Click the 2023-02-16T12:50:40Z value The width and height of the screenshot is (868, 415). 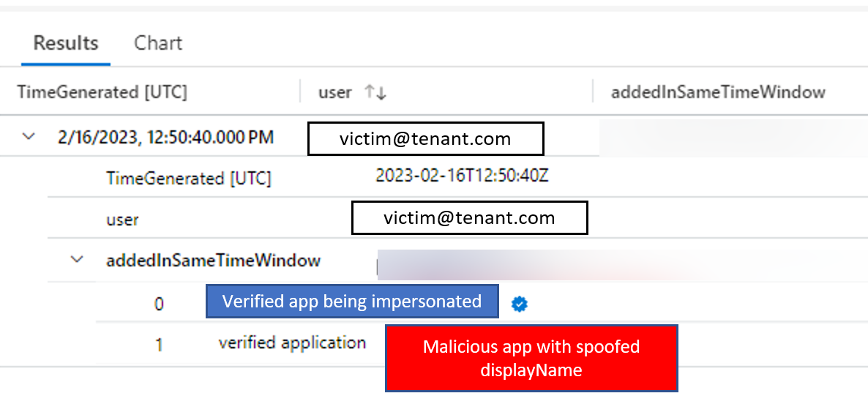[462, 176]
